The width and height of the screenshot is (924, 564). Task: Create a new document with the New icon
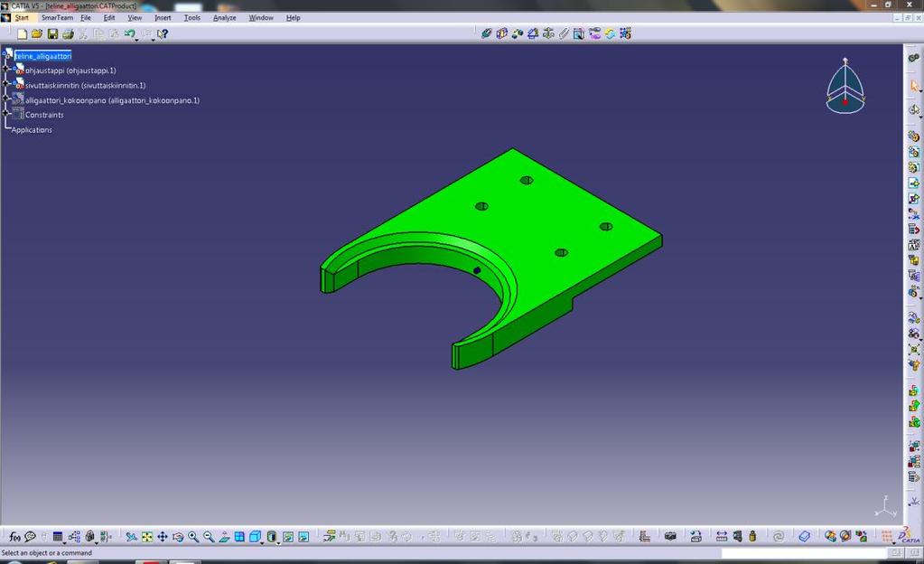pos(22,34)
